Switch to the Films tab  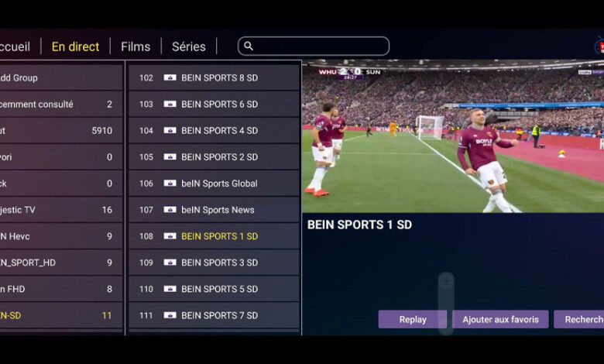tap(136, 46)
